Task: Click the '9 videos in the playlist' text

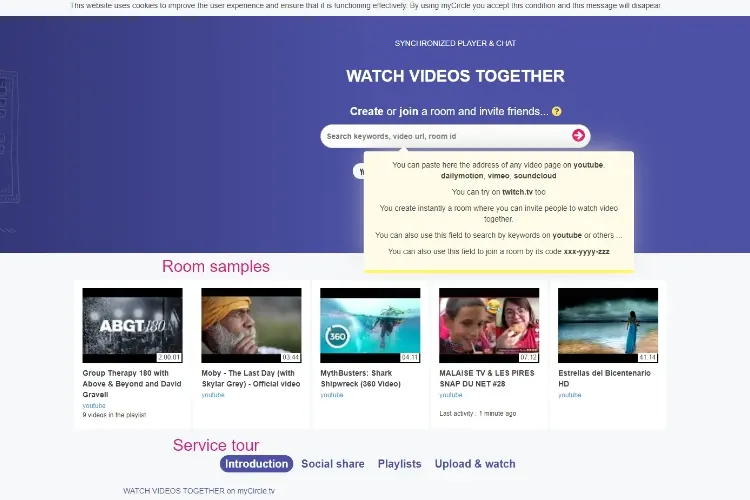Action: click(114, 415)
